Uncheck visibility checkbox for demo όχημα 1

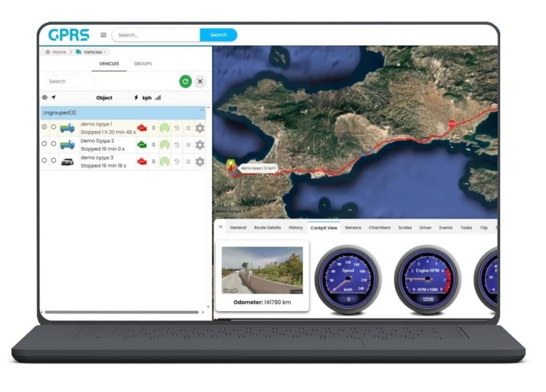[44, 127]
